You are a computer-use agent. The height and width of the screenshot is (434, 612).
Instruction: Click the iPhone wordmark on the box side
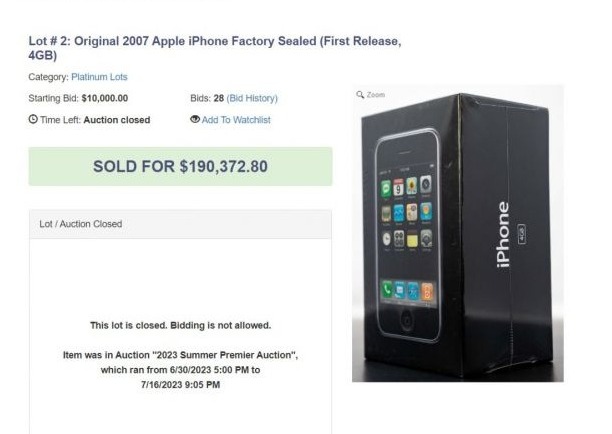pyautogui.click(x=504, y=236)
